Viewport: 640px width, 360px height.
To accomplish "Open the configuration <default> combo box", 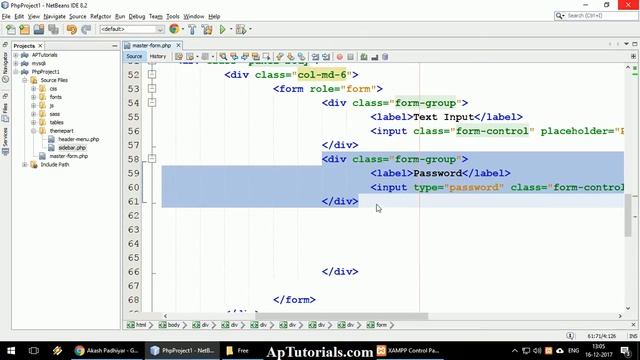I will [131, 29].
